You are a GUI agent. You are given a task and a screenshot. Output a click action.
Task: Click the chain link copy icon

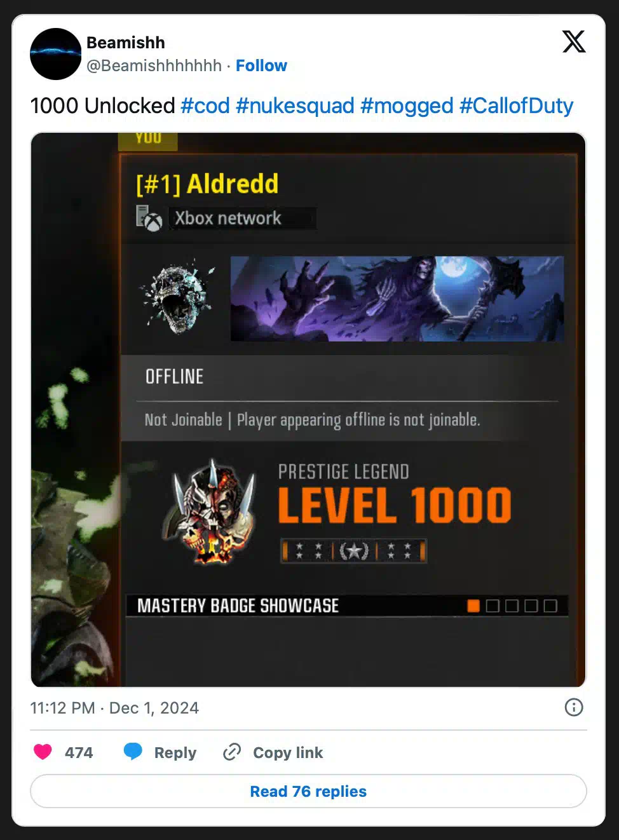click(232, 752)
